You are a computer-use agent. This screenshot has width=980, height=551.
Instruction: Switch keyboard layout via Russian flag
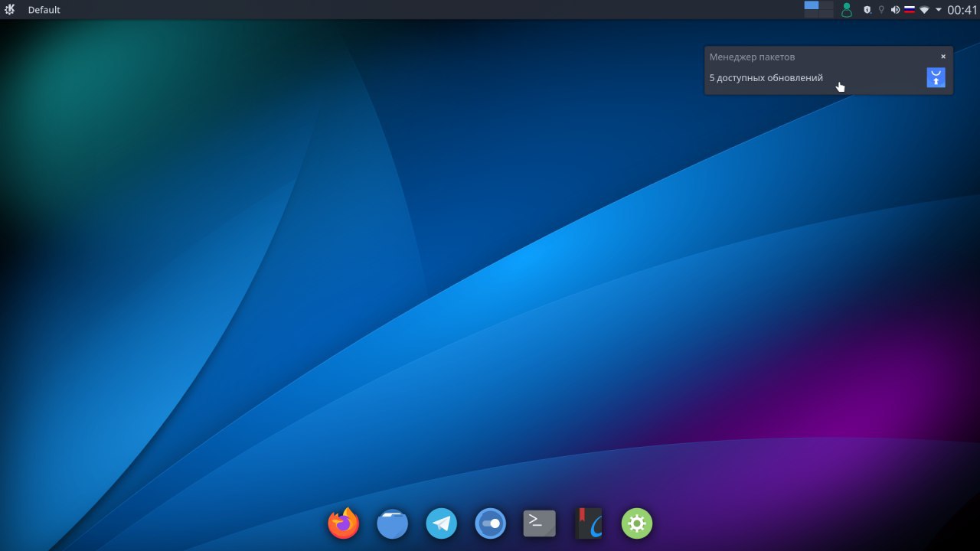click(x=910, y=10)
